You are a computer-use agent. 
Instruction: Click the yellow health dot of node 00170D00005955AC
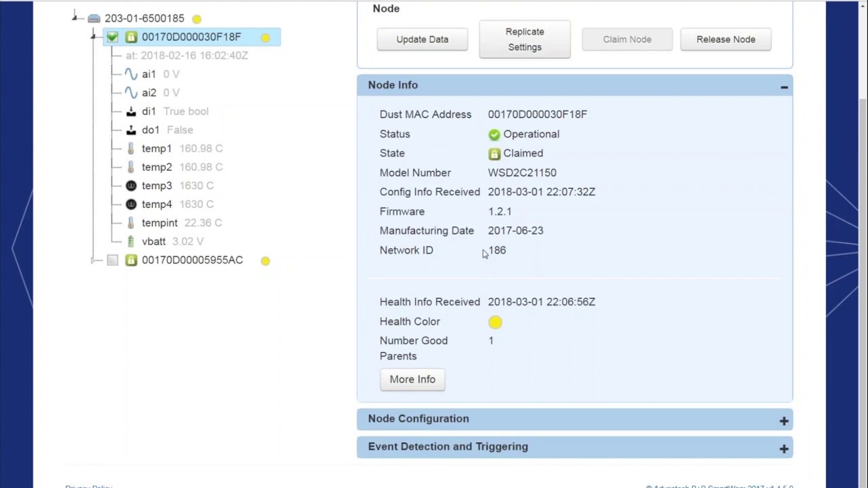point(265,261)
